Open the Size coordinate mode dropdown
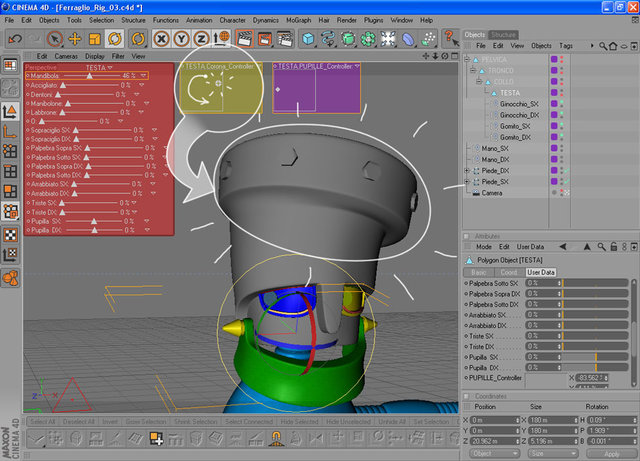640x461 pixels. (x=553, y=454)
